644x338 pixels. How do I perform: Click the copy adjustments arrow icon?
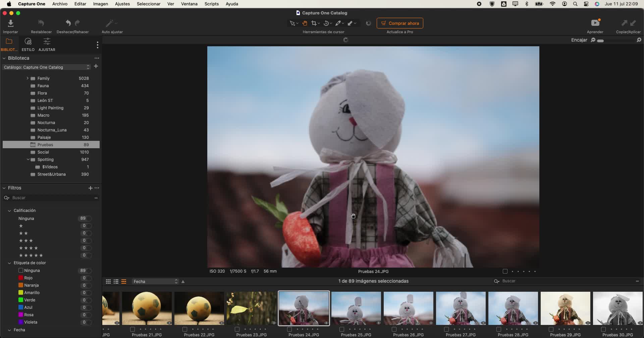[624, 23]
